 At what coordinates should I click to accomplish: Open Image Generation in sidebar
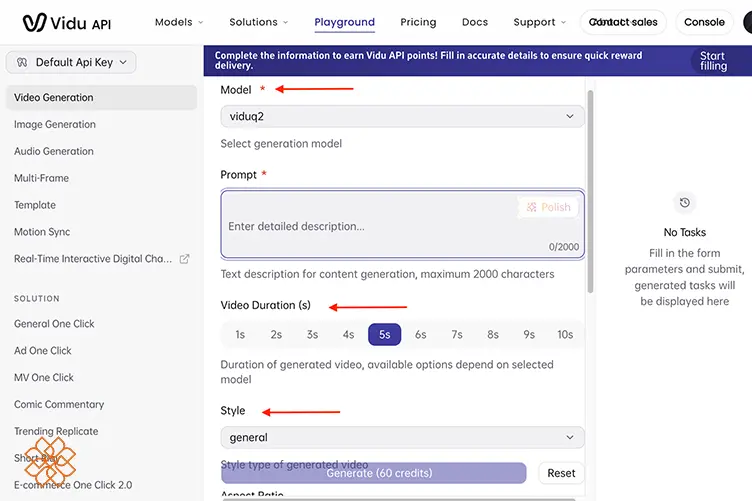[x=55, y=124]
